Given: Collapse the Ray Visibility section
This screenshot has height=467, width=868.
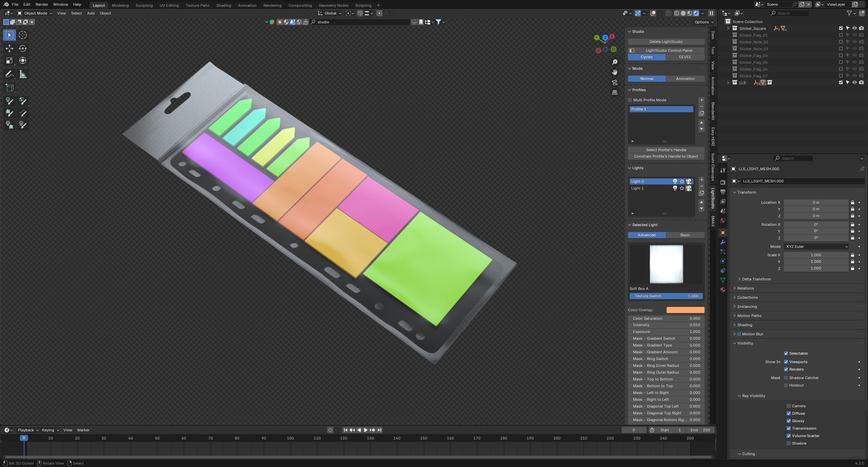Looking at the screenshot, I should tap(753, 396).
